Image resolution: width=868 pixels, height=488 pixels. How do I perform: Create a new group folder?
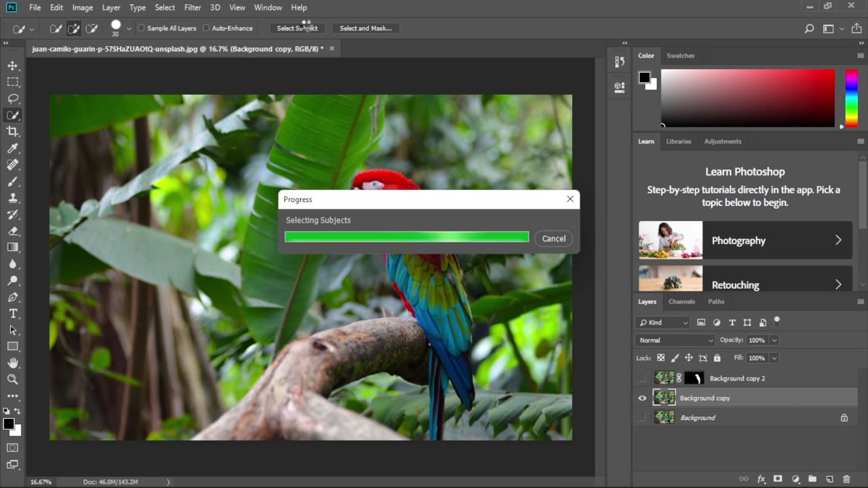tap(812, 479)
